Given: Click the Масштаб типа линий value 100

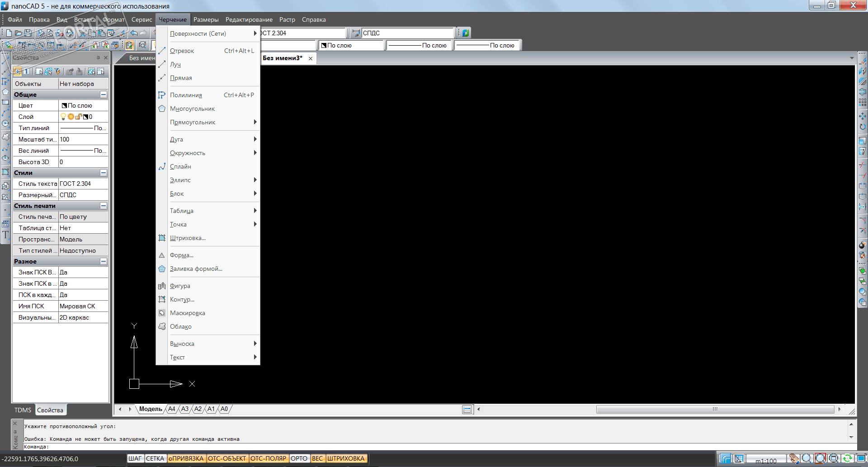Looking at the screenshot, I should pyautogui.click(x=84, y=139).
